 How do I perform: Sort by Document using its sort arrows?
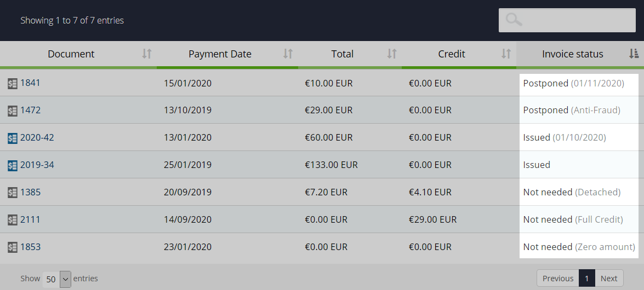point(147,54)
